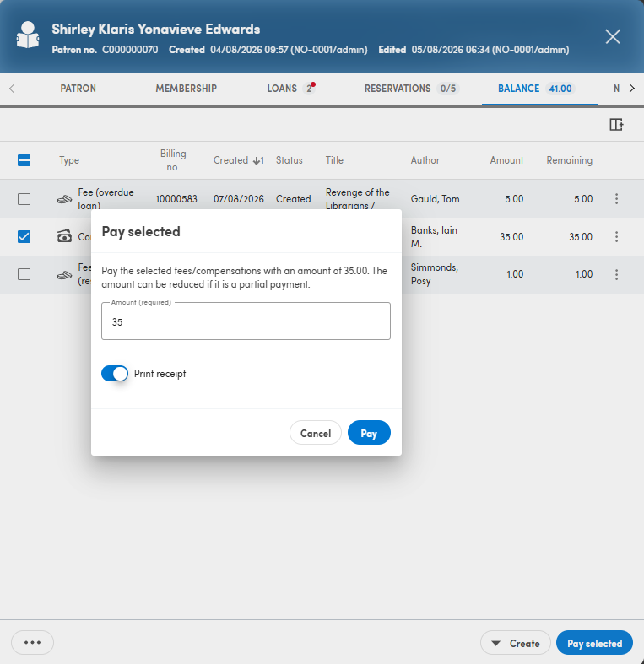Screen dimensions: 644x664
Task: Confirm payment with the Pay button
Action: tap(369, 433)
